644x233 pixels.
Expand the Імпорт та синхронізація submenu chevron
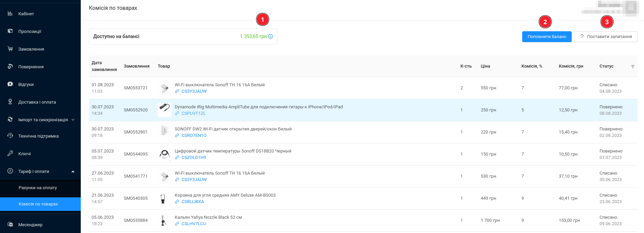(73, 120)
